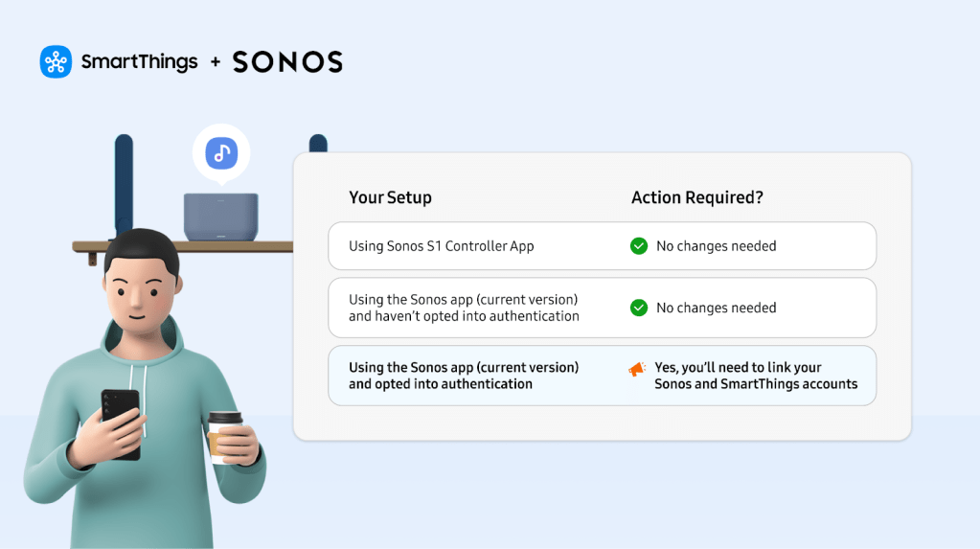Click the SmartThings brand name text
This screenshot has width=980, height=549.
tap(139, 62)
